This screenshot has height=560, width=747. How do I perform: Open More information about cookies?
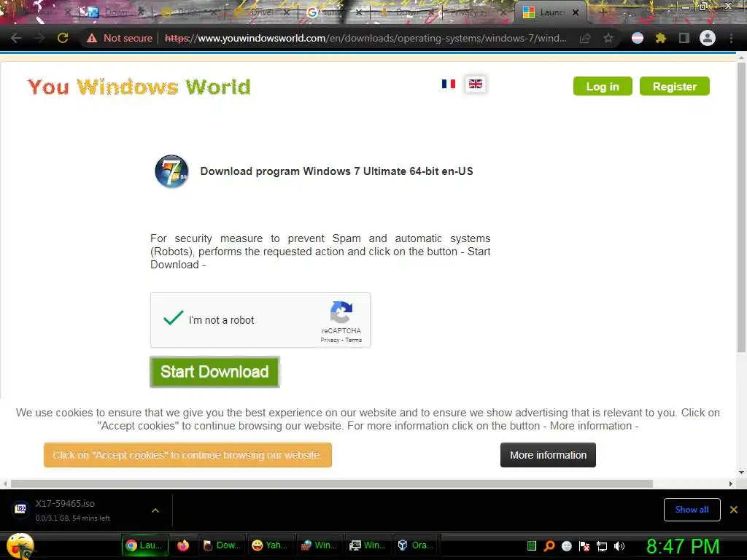pyautogui.click(x=548, y=455)
